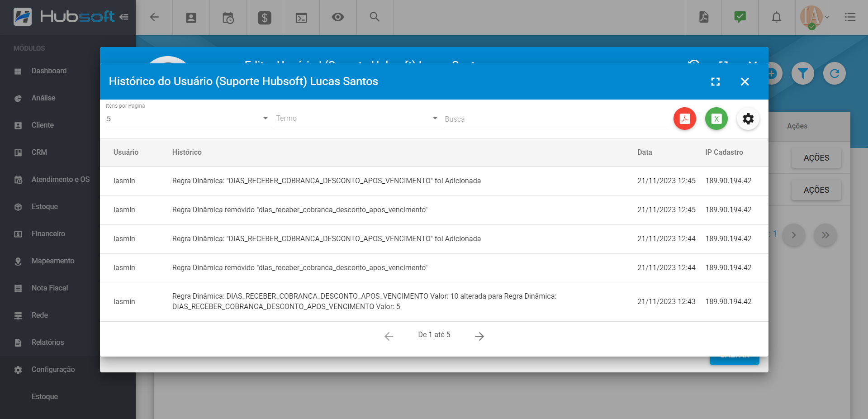Image resolution: width=868 pixels, height=419 pixels.
Task: Open the Financeiro module
Action: [x=48, y=234]
